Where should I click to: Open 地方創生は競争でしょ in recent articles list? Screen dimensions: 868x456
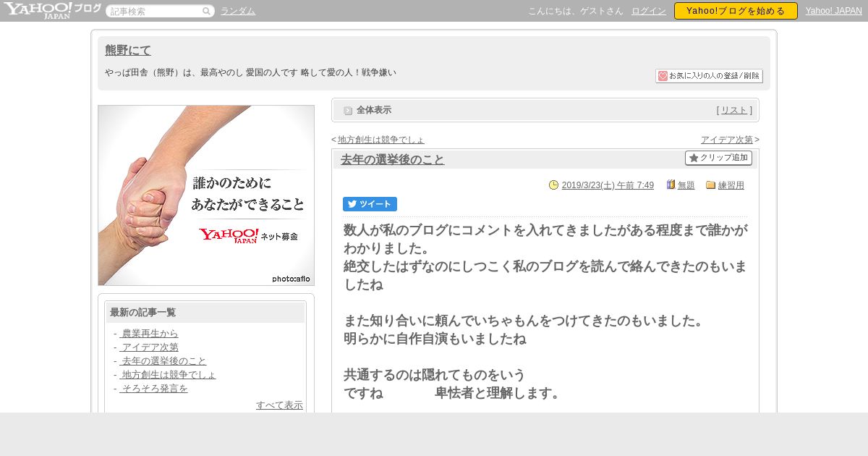point(167,375)
